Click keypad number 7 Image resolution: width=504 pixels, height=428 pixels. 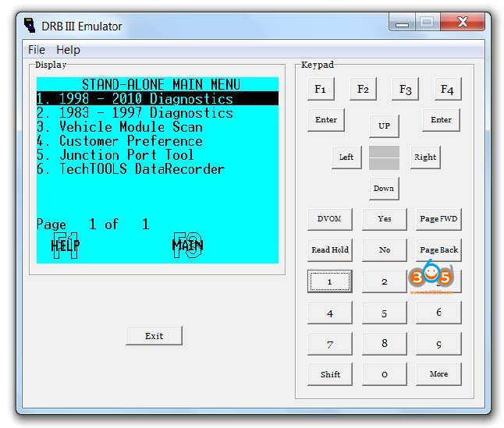[329, 344]
